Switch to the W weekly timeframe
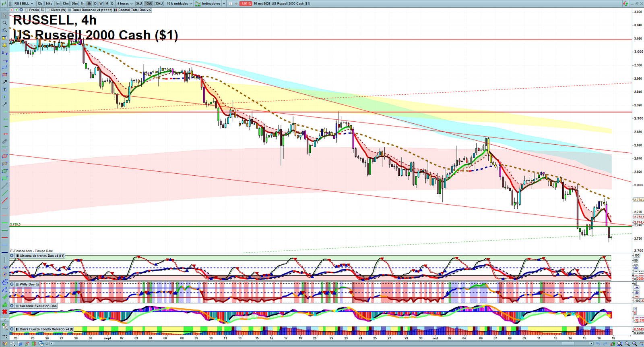Image resolution: width=644 pixels, height=347 pixels. 101,4
